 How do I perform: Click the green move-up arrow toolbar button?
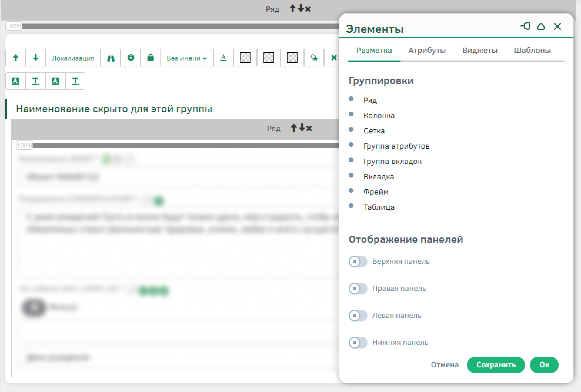[16, 58]
